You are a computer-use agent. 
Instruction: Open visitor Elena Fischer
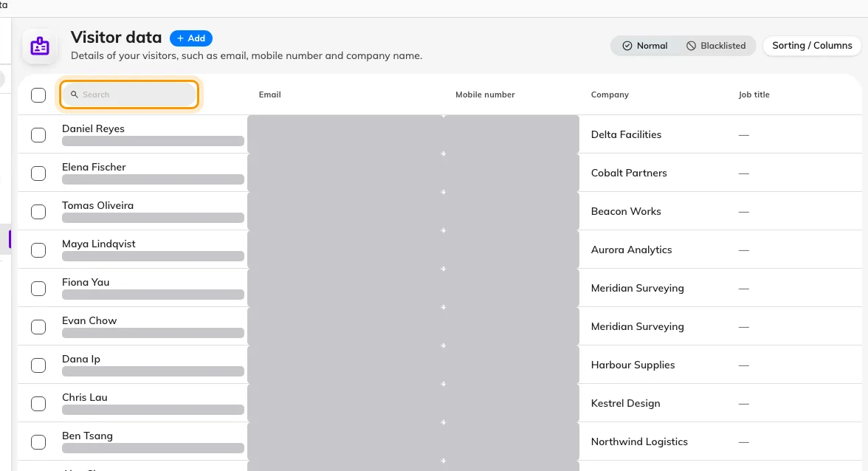pyautogui.click(x=94, y=167)
